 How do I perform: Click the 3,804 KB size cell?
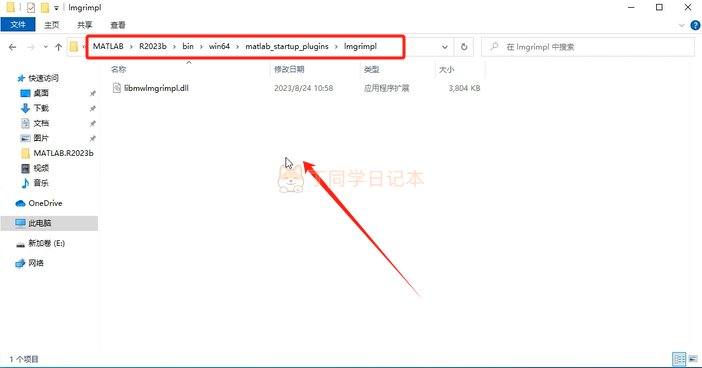pyautogui.click(x=464, y=88)
